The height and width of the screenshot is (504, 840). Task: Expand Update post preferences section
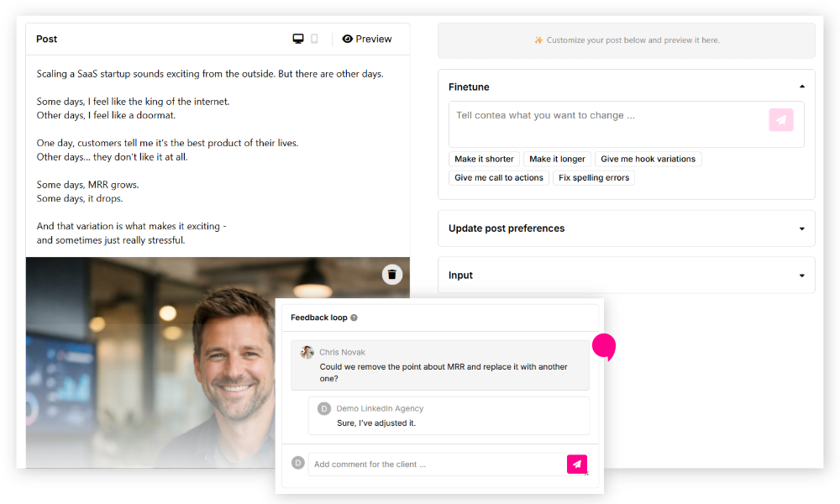click(x=801, y=228)
